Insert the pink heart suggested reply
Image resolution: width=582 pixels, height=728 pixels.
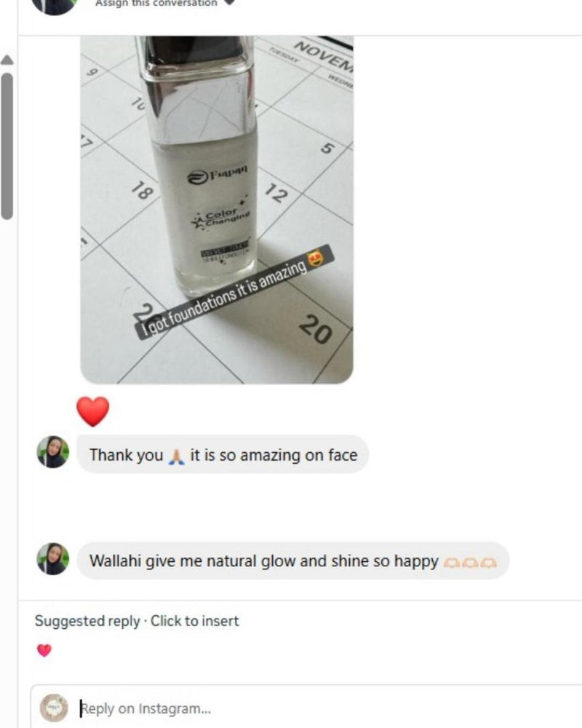[x=44, y=650]
